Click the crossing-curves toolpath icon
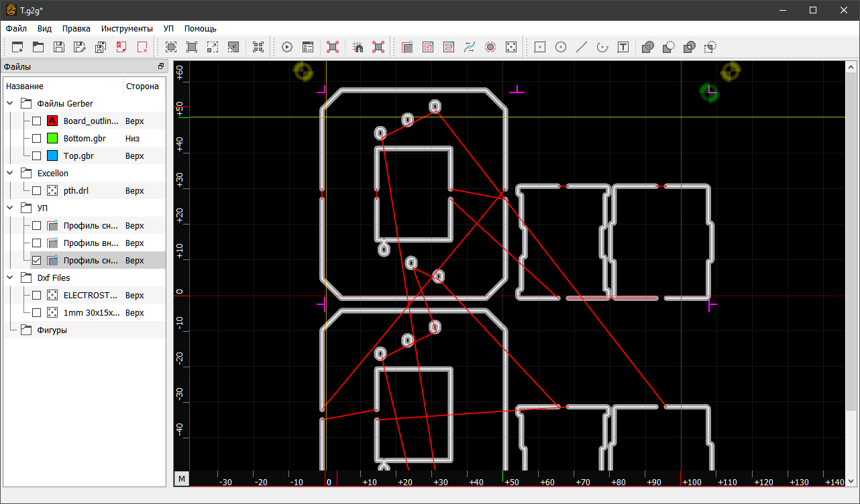Viewport: 860px width, 504px height. tap(470, 47)
